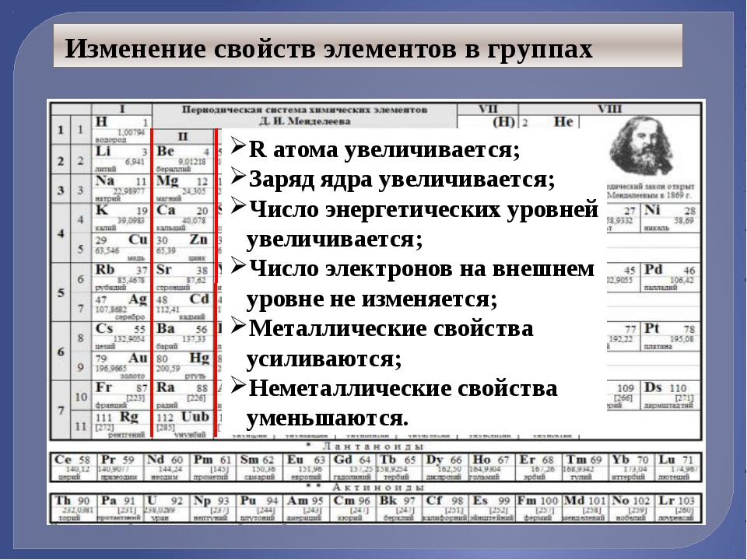
Task: Click the erbium cell 'Er 68'
Action: tap(538, 467)
